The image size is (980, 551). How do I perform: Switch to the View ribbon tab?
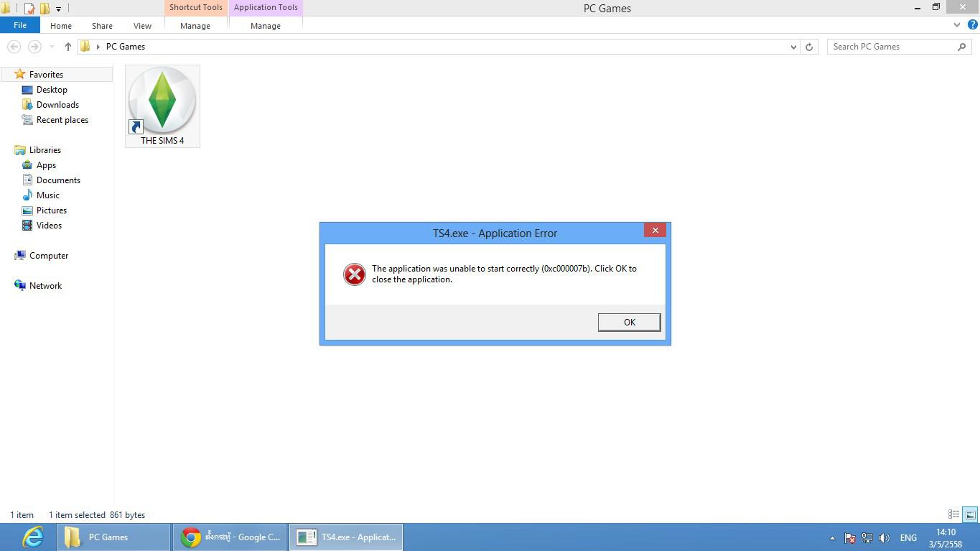pyautogui.click(x=142, y=25)
